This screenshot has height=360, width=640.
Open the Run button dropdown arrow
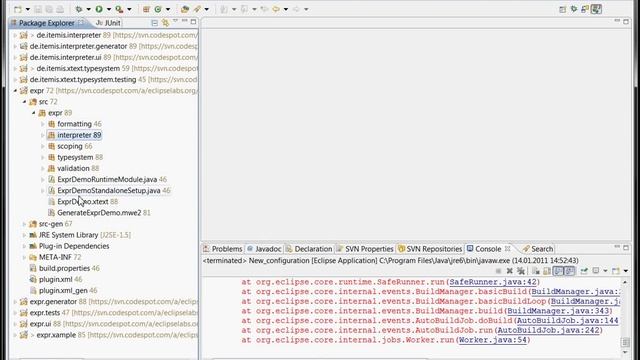pos(109,9)
